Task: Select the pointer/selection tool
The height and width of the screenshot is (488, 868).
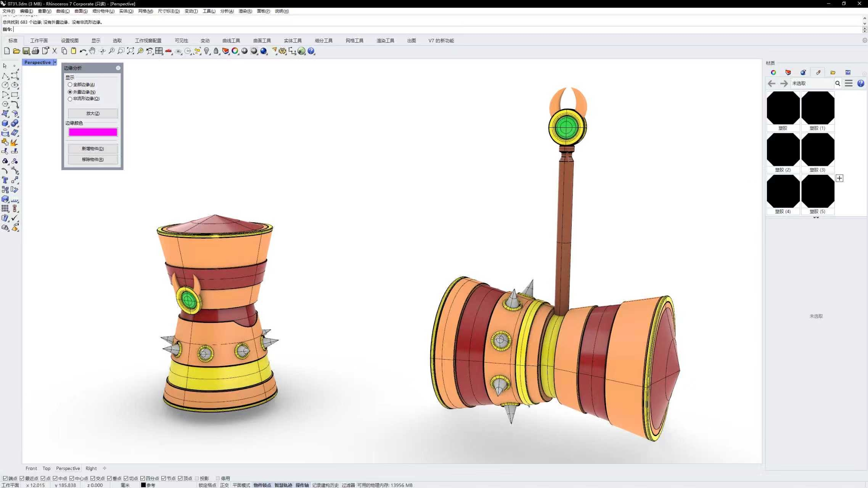Action: coord(5,66)
